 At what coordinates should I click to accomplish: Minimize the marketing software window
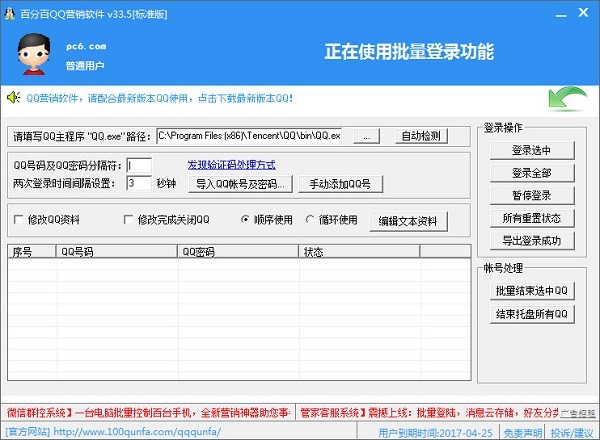(x=561, y=15)
